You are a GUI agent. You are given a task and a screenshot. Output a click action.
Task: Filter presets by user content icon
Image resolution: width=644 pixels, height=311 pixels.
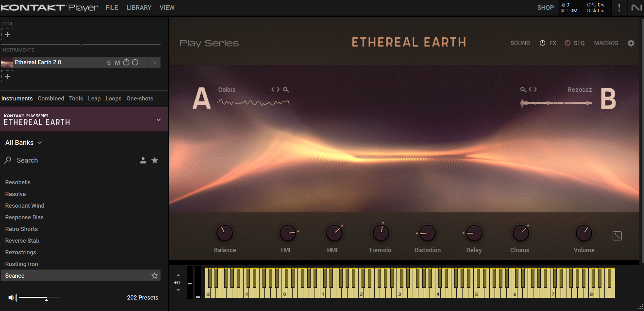click(x=143, y=160)
